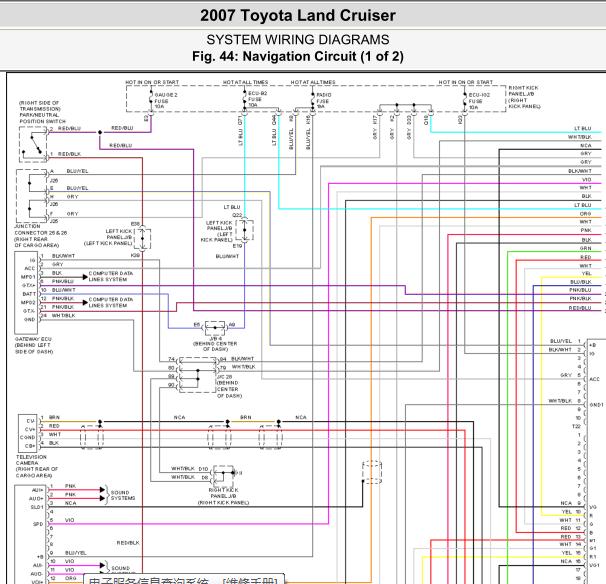Select the K39 connector label
The image size is (606, 584).
135,255
